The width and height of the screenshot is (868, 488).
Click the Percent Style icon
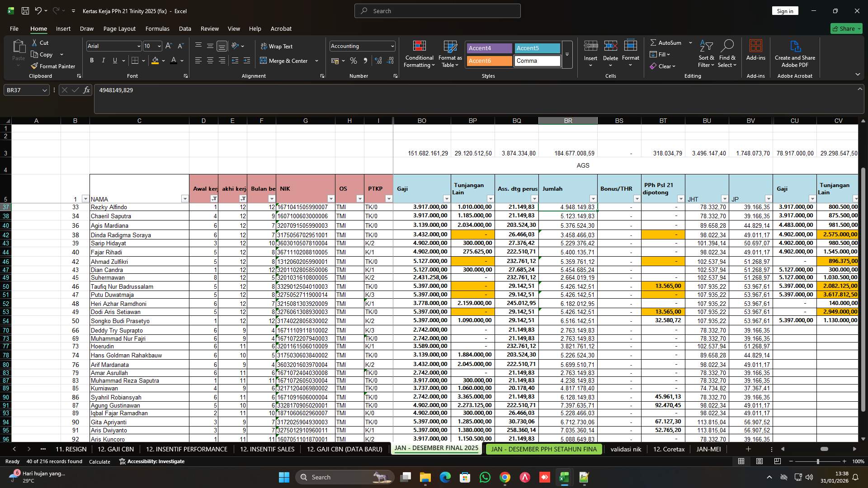(x=354, y=61)
